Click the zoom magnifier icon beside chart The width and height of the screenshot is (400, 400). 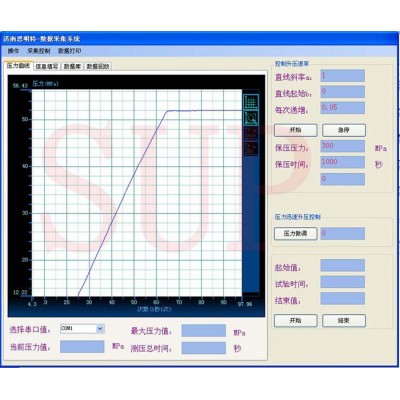(x=251, y=118)
